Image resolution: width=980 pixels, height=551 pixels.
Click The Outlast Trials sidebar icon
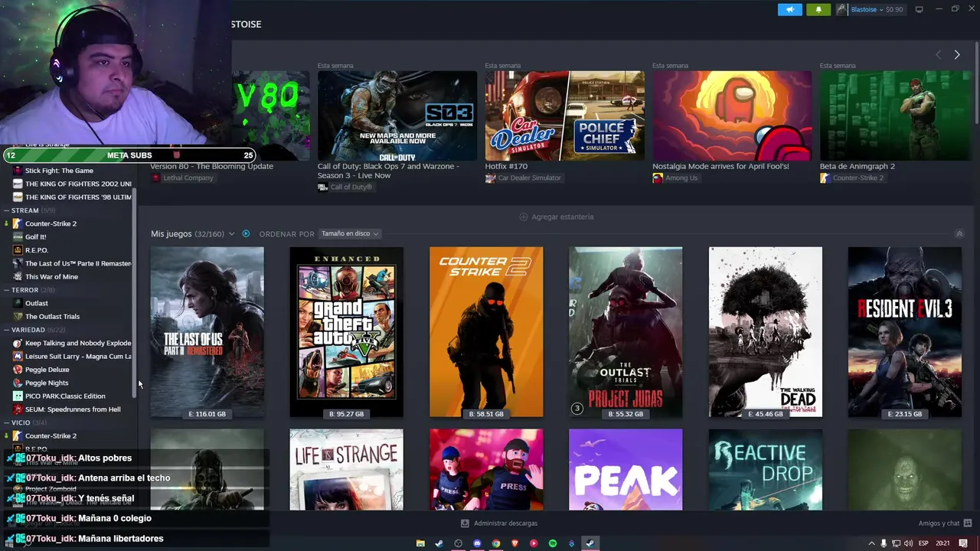pyautogui.click(x=18, y=316)
